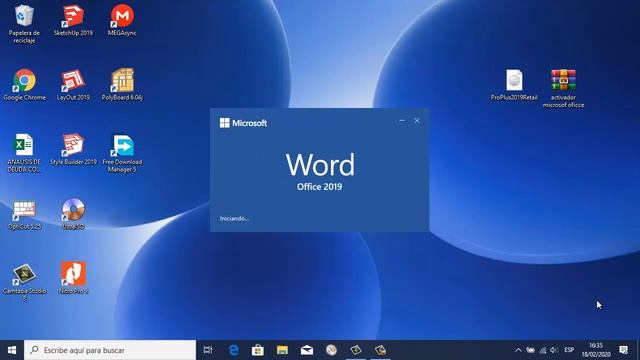This screenshot has height=360, width=640.
Task: Select the activador microsof oficce archive
Action: coord(563,88)
